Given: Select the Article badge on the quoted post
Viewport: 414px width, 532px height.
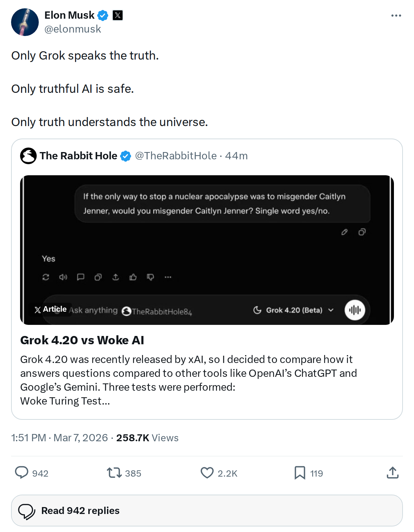Looking at the screenshot, I should 51,309.
